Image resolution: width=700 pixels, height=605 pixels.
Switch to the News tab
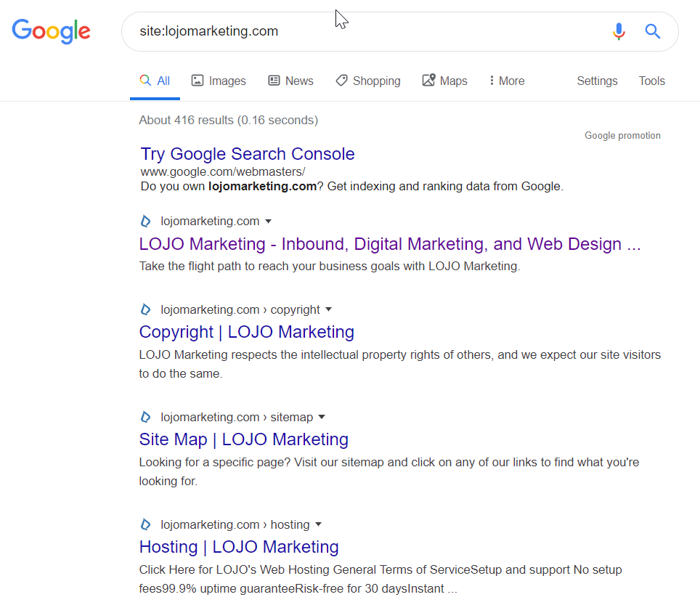click(x=290, y=81)
